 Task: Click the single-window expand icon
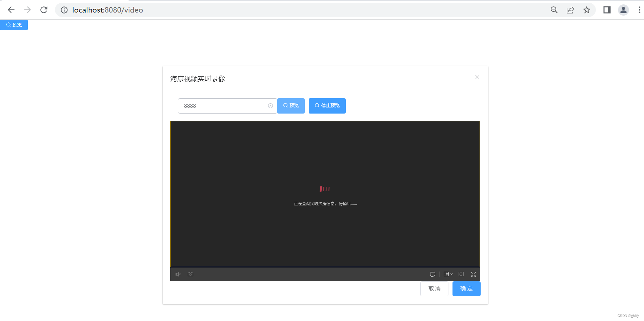point(461,274)
